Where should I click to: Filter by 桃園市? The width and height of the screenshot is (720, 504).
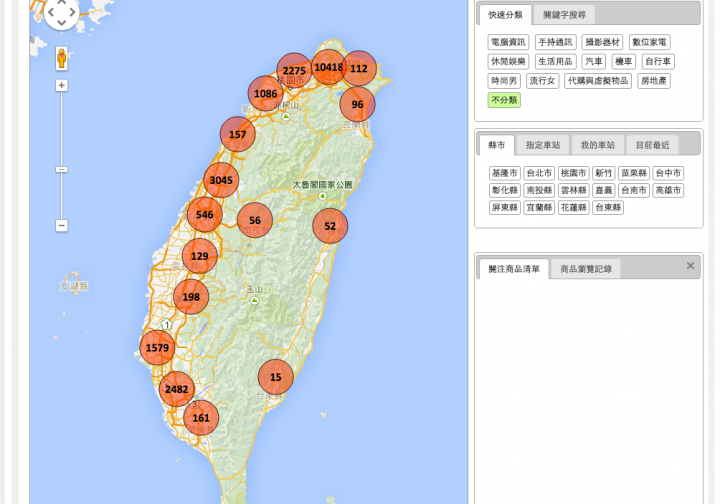pyautogui.click(x=574, y=173)
